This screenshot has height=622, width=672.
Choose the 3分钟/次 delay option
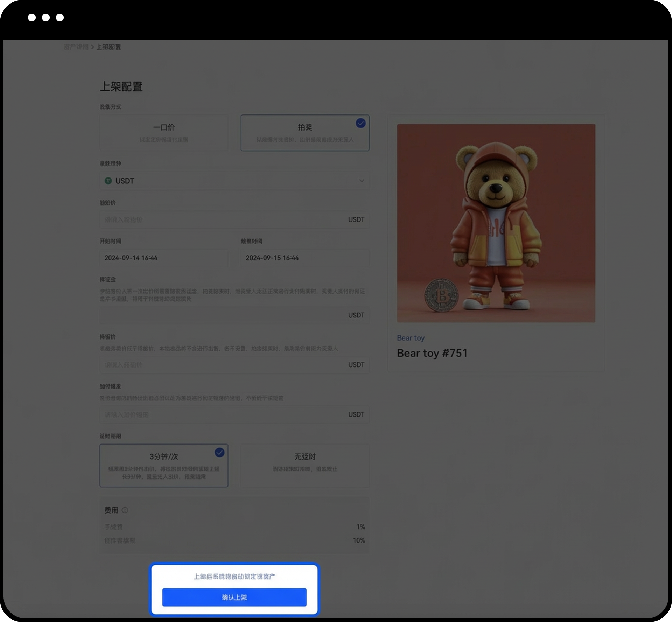pos(164,465)
